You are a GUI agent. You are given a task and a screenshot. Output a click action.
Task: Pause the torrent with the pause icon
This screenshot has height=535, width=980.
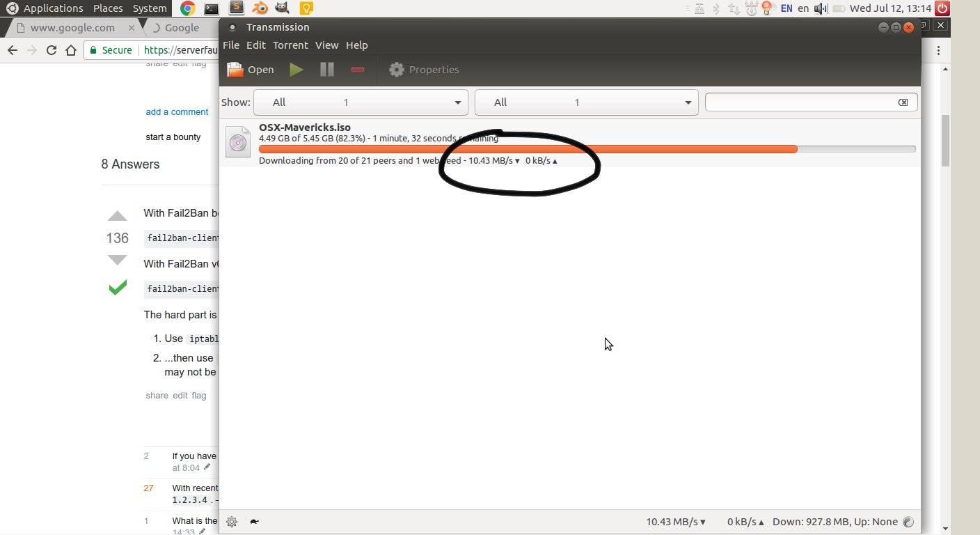tap(326, 70)
